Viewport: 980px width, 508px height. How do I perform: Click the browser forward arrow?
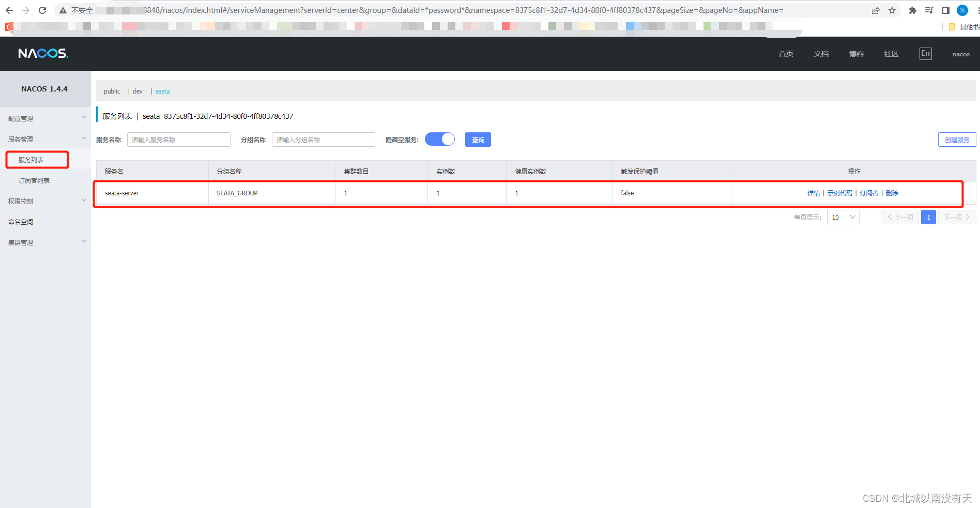coord(26,10)
